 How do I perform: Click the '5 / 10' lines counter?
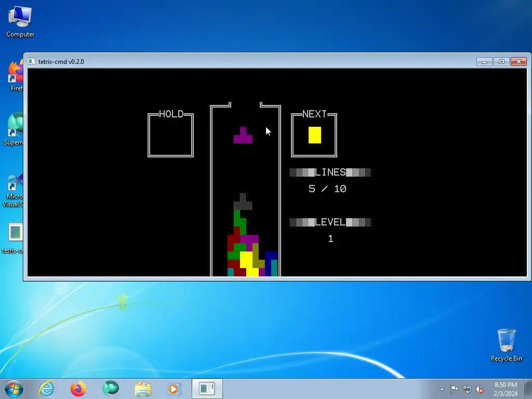click(x=327, y=189)
